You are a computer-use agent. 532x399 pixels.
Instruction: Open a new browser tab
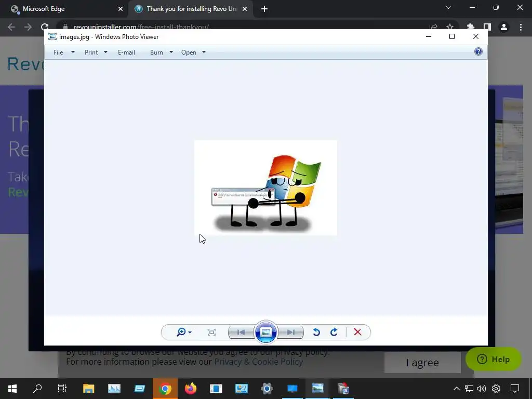[x=264, y=9]
